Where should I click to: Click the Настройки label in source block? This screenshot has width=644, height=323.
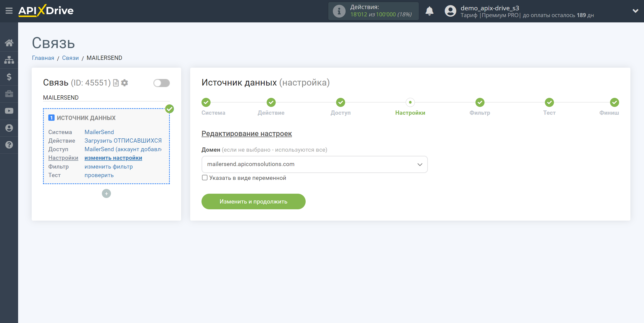pos(63,158)
